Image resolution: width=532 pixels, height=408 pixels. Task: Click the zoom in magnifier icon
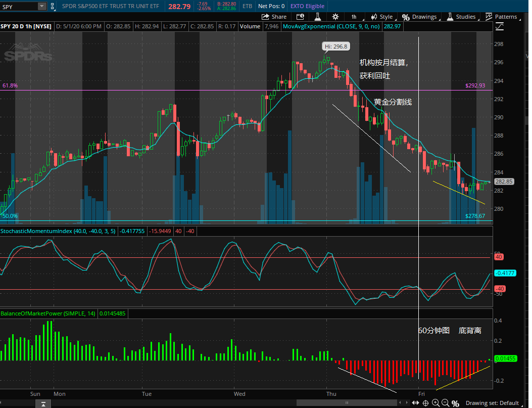tap(436, 403)
